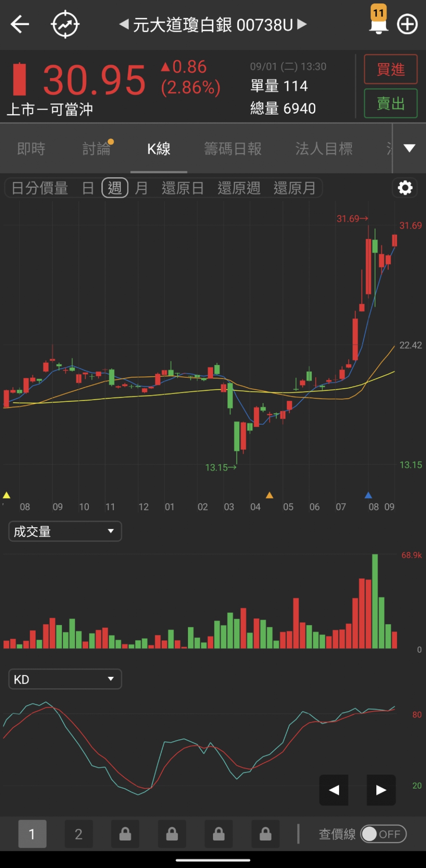Open the target trend analysis icon
The width and height of the screenshot is (426, 868).
pyautogui.click(x=65, y=25)
